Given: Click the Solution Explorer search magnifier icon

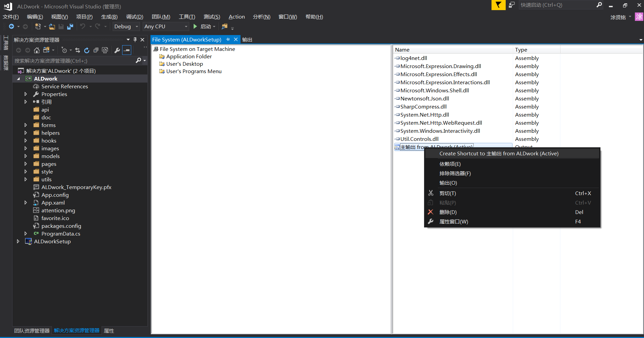Looking at the screenshot, I should [138, 60].
